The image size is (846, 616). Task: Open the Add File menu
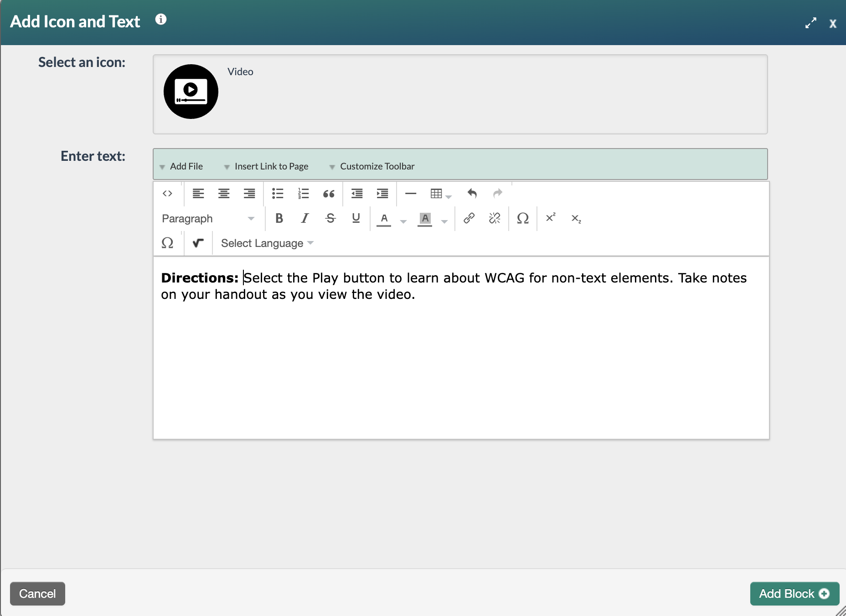[x=181, y=166]
